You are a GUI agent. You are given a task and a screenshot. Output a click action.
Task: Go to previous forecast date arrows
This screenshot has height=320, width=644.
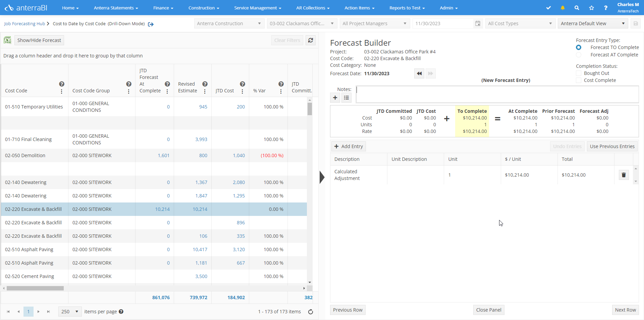click(419, 74)
